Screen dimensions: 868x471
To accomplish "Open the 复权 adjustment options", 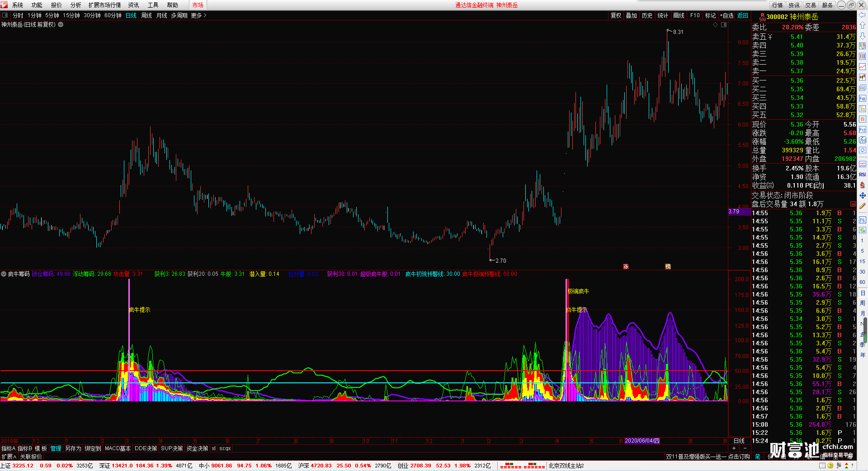I will pyautogui.click(x=616, y=15).
